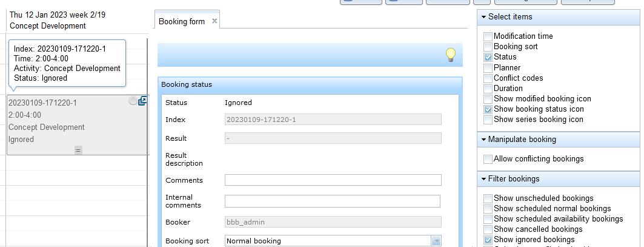Click the booking resize handle with equals sign
Viewport: 644px width, 247px height.
(x=78, y=151)
